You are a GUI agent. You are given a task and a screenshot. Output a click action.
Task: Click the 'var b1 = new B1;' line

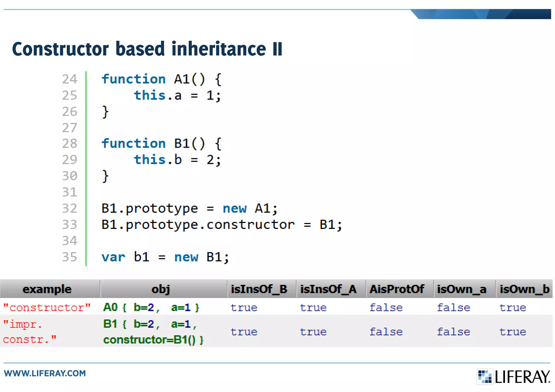coord(165,257)
